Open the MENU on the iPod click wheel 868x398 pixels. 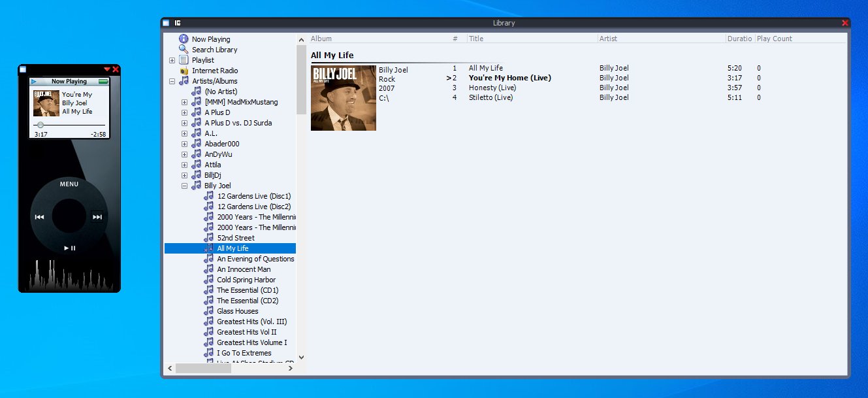click(69, 184)
